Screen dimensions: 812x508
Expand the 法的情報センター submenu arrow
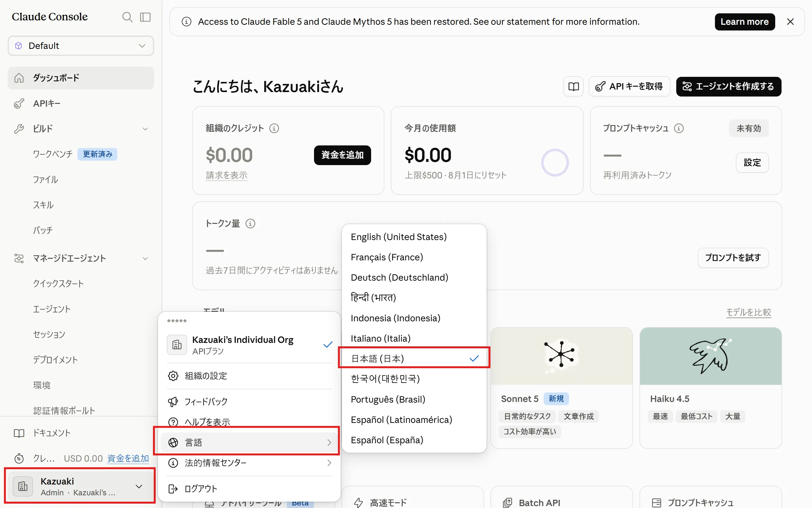329,463
